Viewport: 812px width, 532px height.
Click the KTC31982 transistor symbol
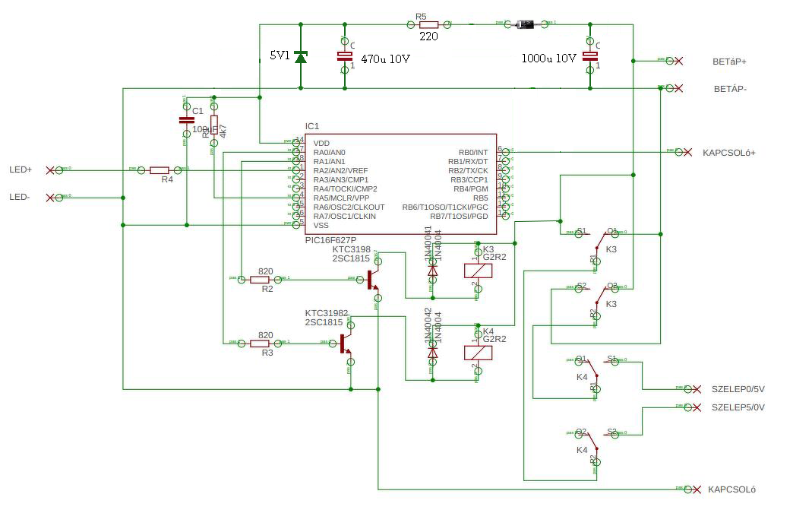pos(346,344)
